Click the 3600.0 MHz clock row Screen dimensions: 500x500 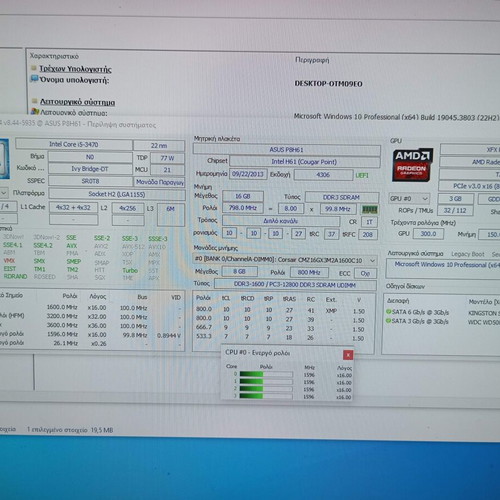(x=90, y=325)
